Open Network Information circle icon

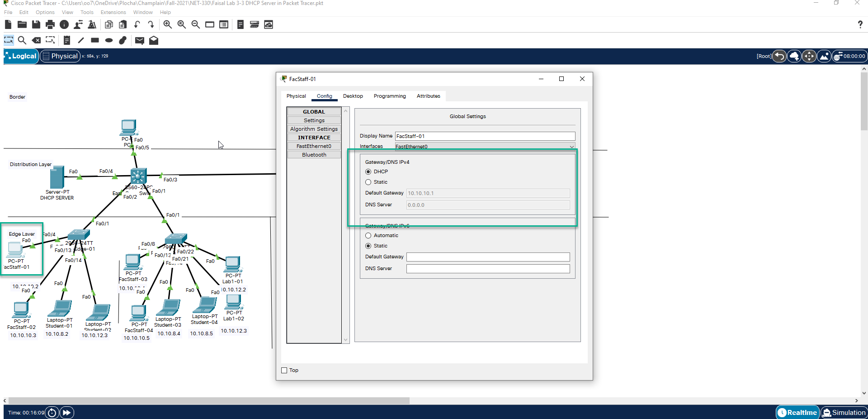tap(64, 24)
